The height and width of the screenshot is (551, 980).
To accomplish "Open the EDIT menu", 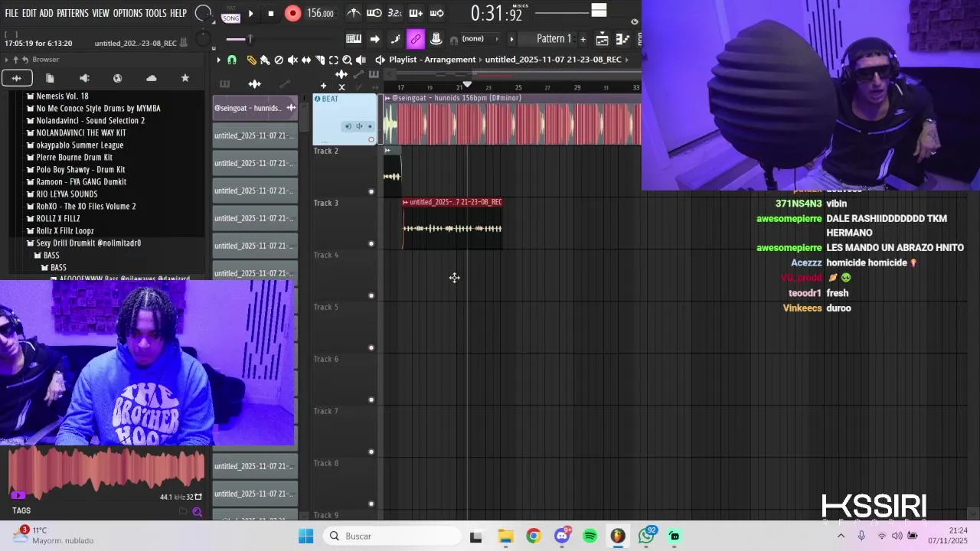I will point(29,14).
